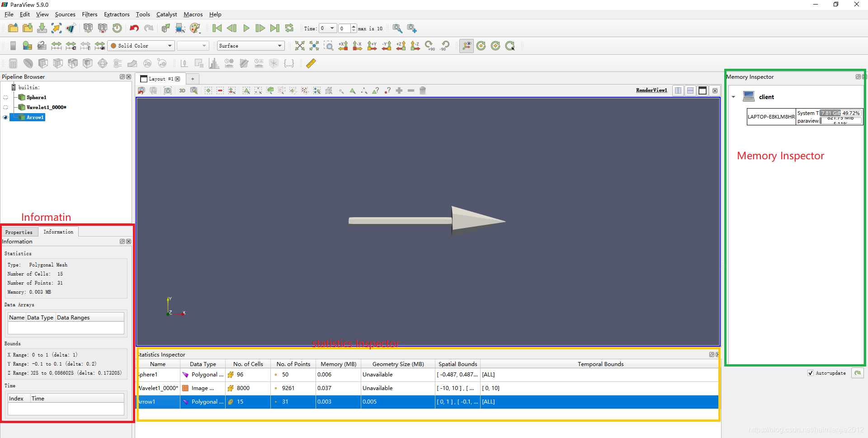
Task: Set view direction to -Z
Action: pos(415,46)
